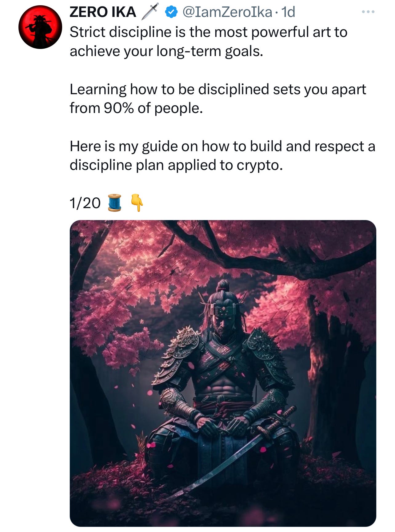Open the samurai artwork image
Viewport: 395px width, 532px height.
(223, 373)
